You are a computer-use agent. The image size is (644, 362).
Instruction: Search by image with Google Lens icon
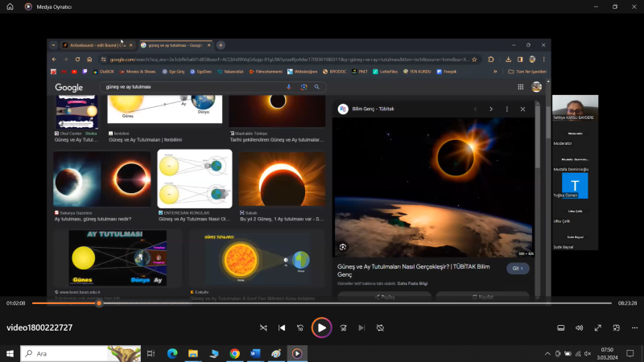click(303, 87)
